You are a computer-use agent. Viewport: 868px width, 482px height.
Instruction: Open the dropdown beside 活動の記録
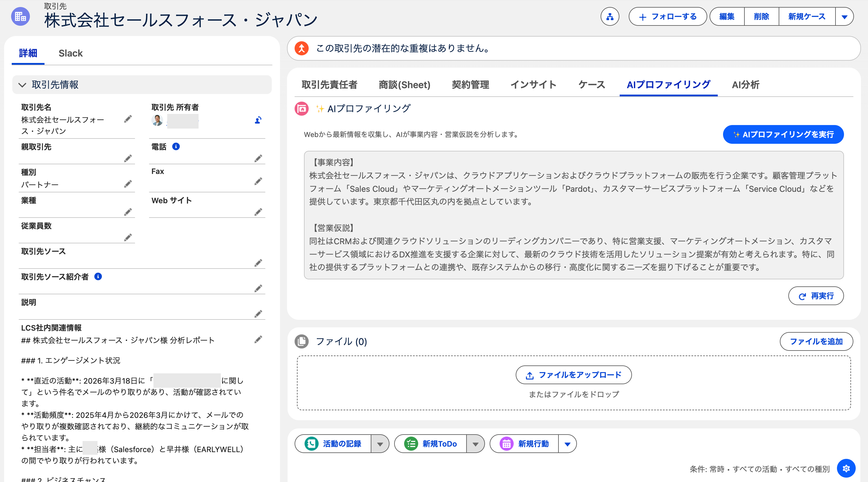380,444
